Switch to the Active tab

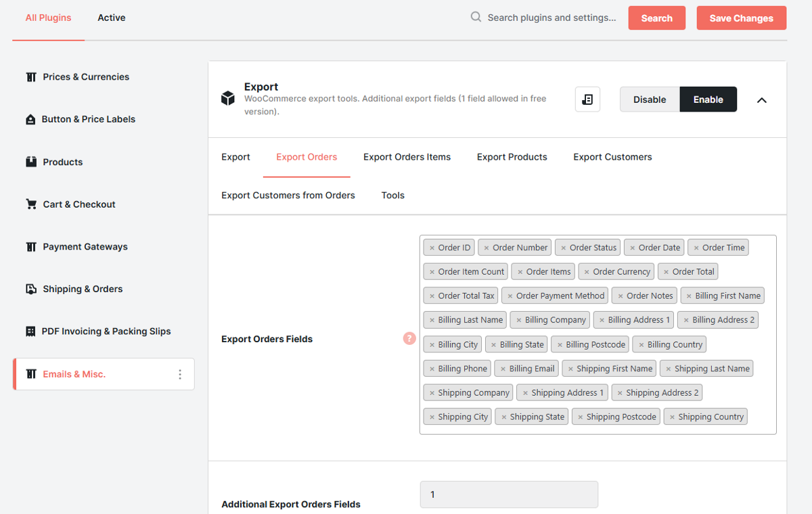(112, 18)
